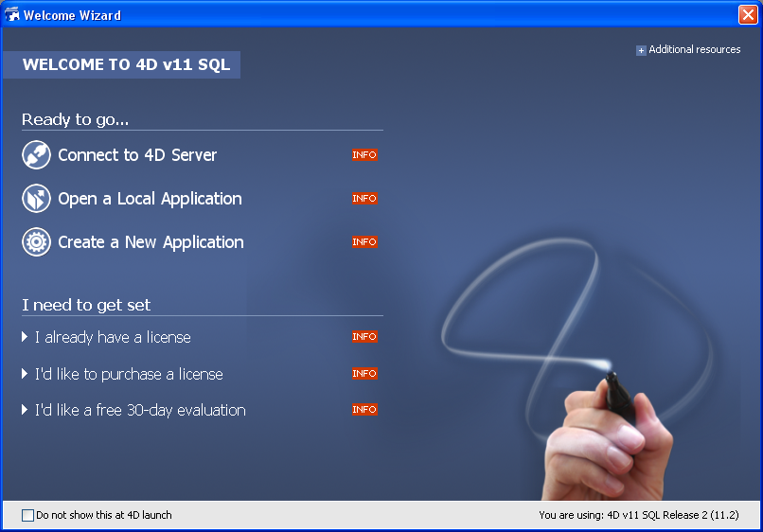Click the Welcome Wizard title bar icon
The image size is (763, 532).
(x=12, y=15)
